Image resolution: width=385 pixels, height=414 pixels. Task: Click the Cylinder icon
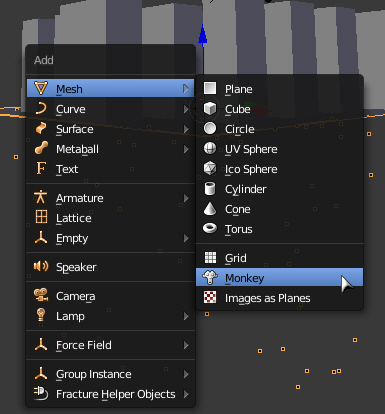tap(210, 189)
